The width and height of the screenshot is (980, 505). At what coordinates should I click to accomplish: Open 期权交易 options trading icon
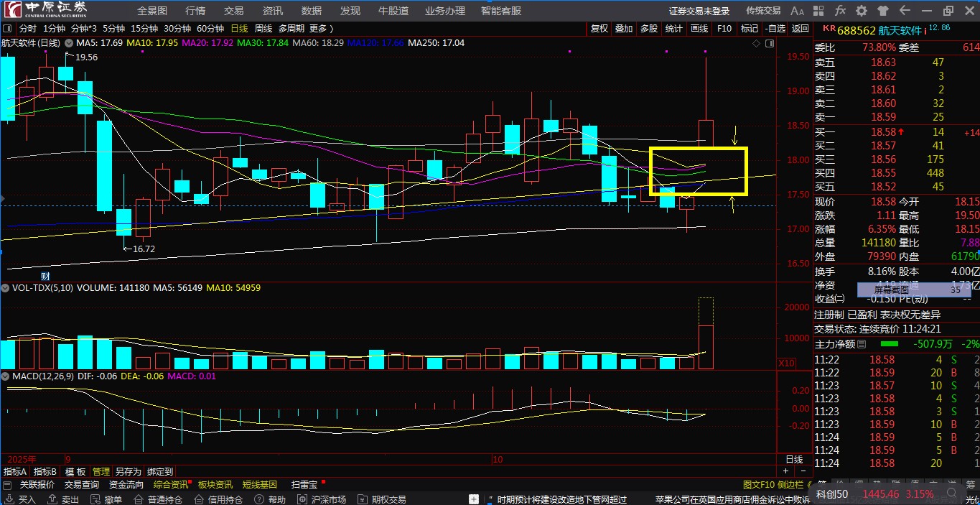(382, 499)
